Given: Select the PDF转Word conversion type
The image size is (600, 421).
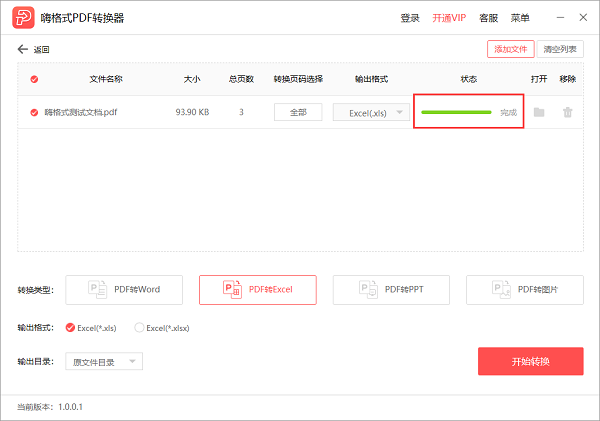Looking at the screenshot, I should 124,290.
